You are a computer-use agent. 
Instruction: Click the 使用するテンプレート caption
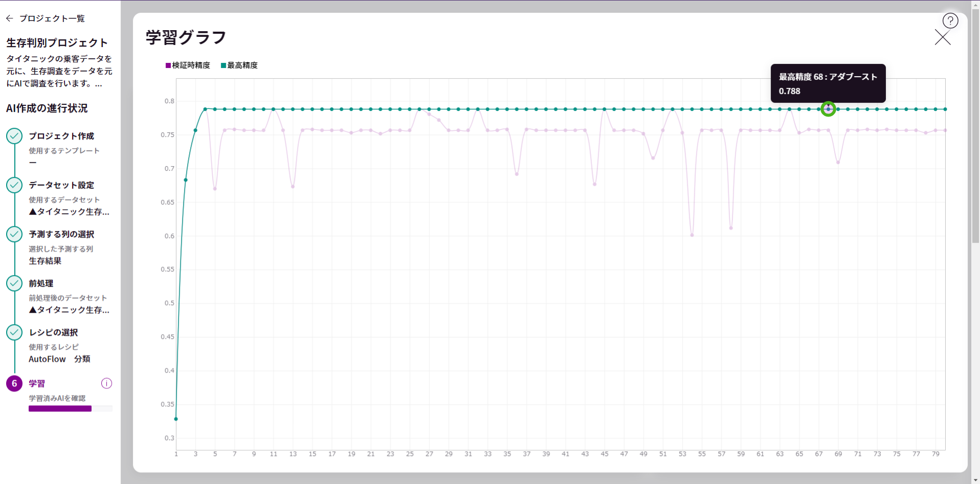pyautogui.click(x=64, y=151)
